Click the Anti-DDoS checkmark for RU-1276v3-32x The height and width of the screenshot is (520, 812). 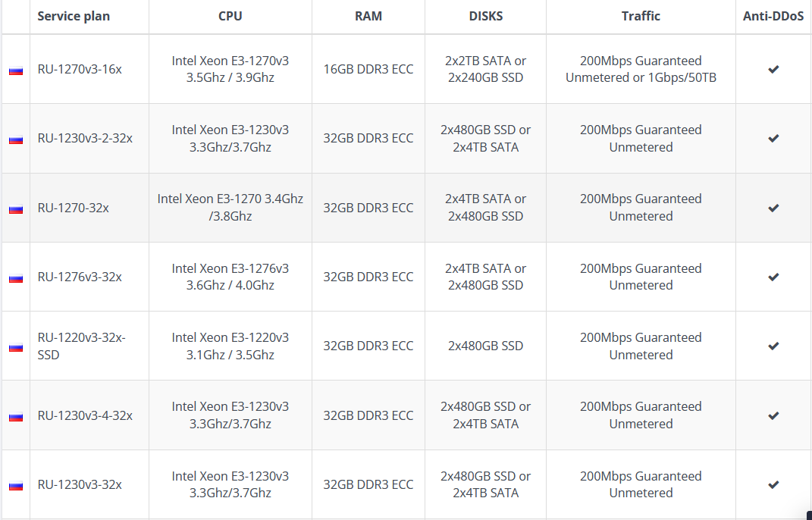773,277
